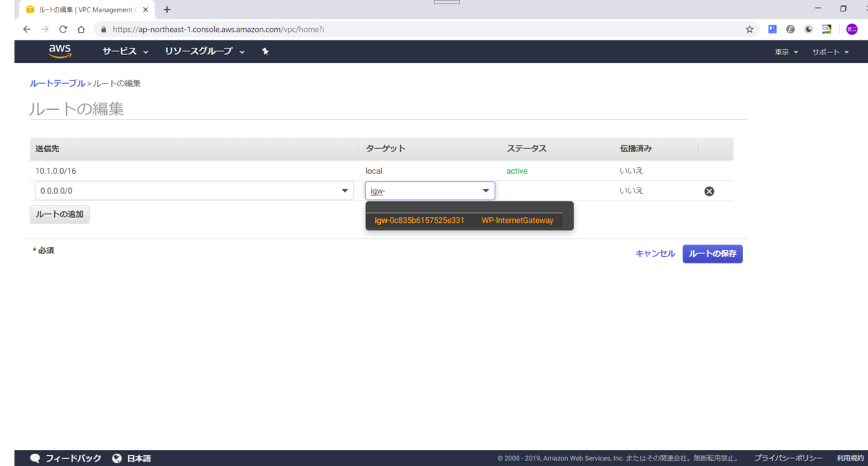The image size is (868, 466).
Task: Click the 日本語 language link
Action: pos(139,459)
